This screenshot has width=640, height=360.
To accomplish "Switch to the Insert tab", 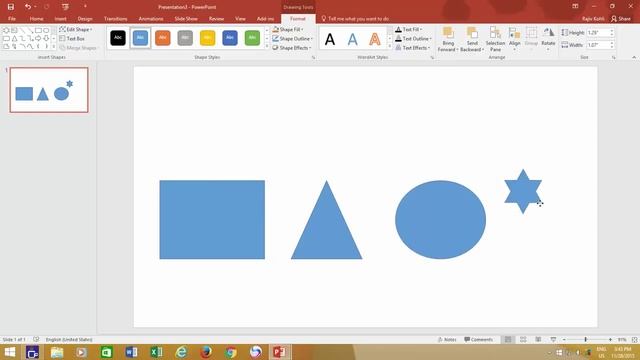I will tap(60, 18).
